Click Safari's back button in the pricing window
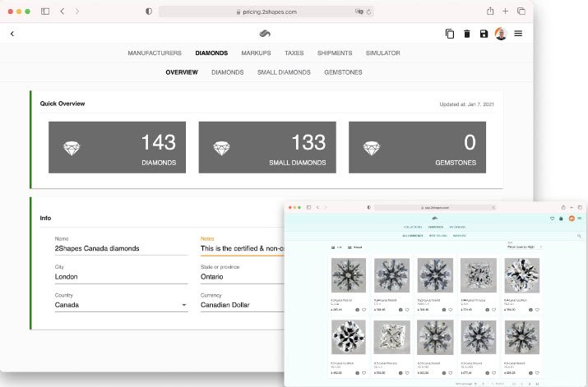This screenshot has height=387, width=588. click(x=63, y=12)
